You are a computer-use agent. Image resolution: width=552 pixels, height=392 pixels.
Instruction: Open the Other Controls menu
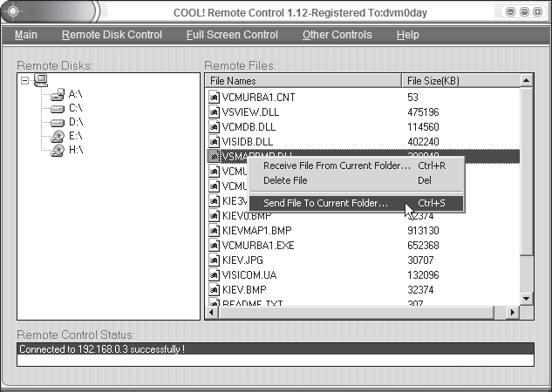tap(337, 35)
